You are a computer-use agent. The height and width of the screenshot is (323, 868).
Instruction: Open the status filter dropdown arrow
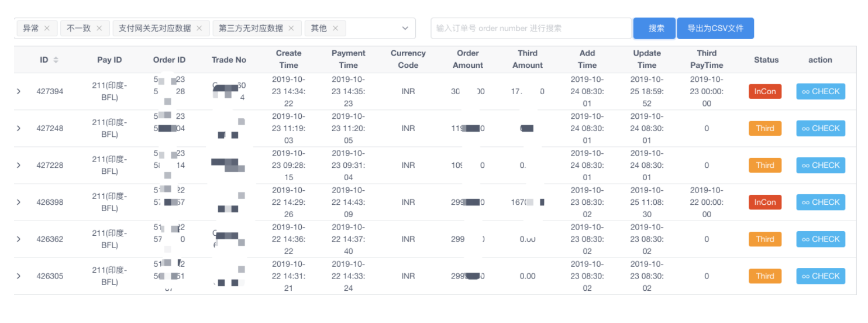click(405, 28)
